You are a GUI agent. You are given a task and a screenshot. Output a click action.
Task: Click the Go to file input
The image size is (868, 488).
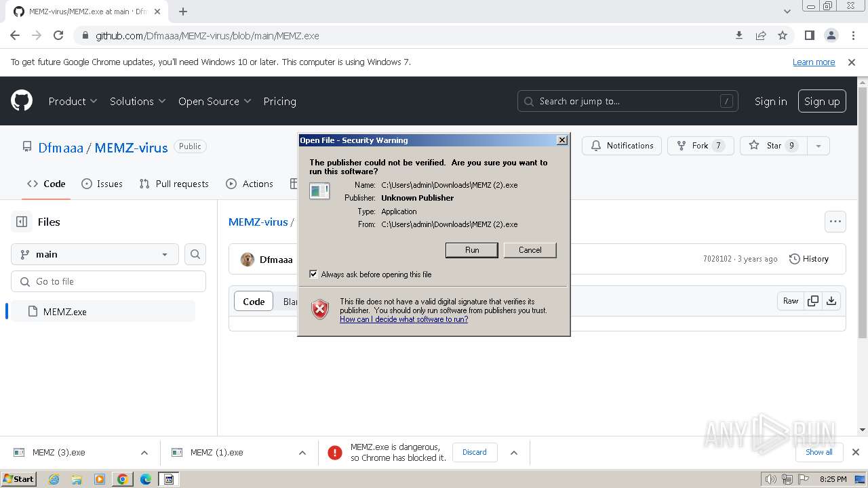tap(108, 281)
